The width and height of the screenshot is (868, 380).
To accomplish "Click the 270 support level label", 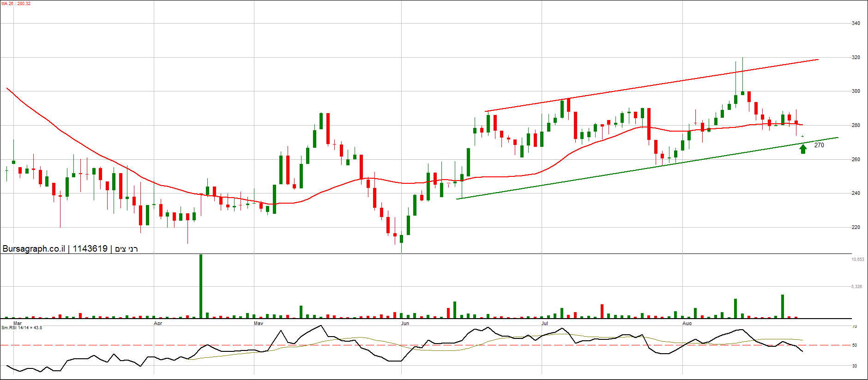I will pyautogui.click(x=819, y=145).
